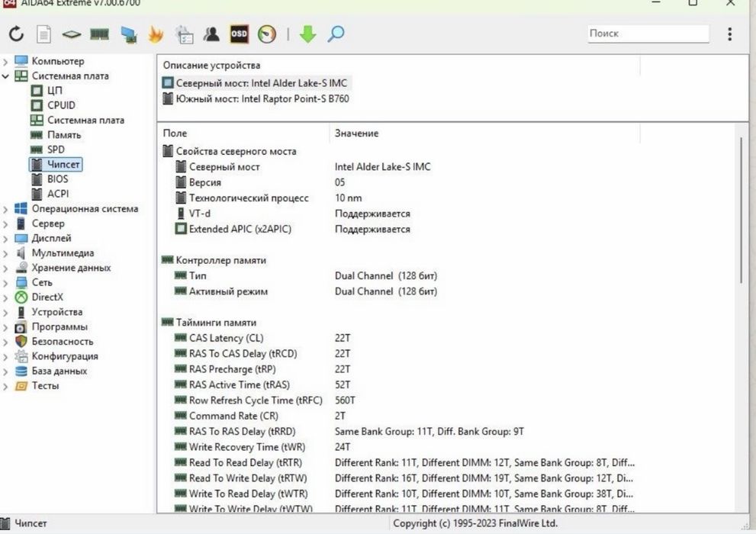Open the OSD panel icon
The height and width of the screenshot is (534, 756).
(239, 34)
